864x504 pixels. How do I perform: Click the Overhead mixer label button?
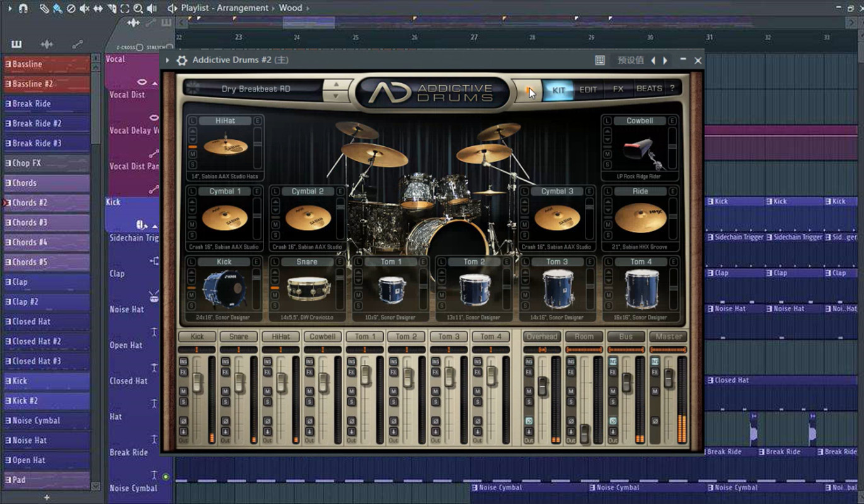click(x=542, y=336)
